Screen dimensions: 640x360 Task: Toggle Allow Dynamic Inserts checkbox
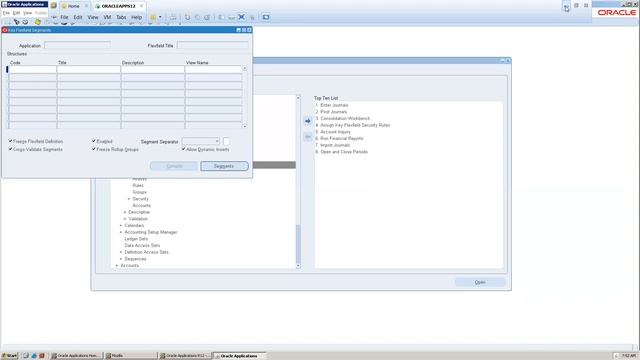coord(184,149)
